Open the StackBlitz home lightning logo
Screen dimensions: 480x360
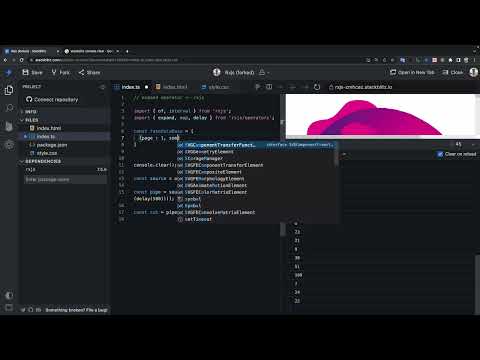click(9, 72)
